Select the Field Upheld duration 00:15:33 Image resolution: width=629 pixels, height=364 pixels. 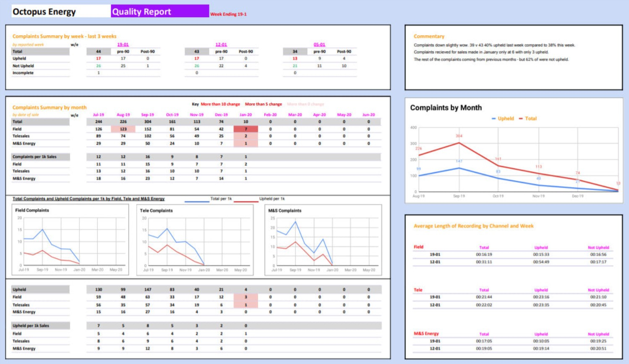pyautogui.click(x=541, y=255)
